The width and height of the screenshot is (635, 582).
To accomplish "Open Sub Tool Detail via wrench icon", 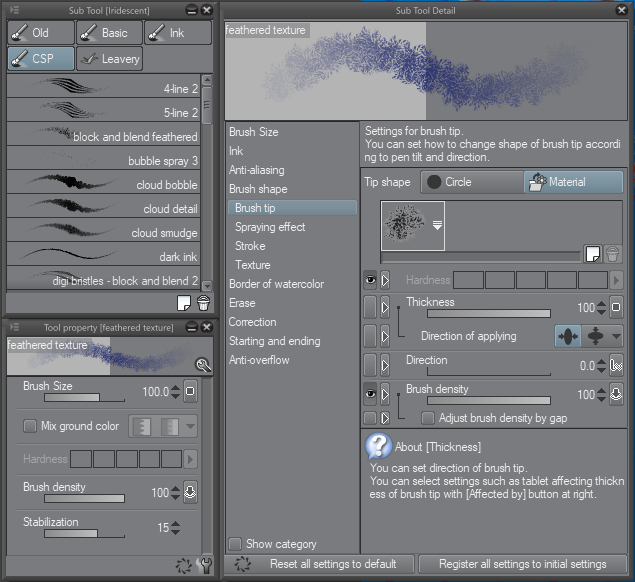I will point(206,565).
